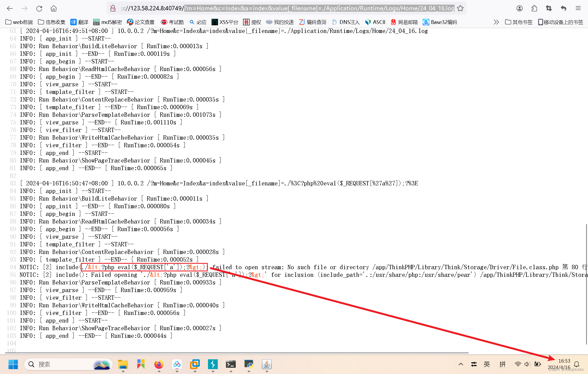Open the screenshot crop tool
This screenshot has height=374, width=588.
pyautogui.click(x=549, y=8)
